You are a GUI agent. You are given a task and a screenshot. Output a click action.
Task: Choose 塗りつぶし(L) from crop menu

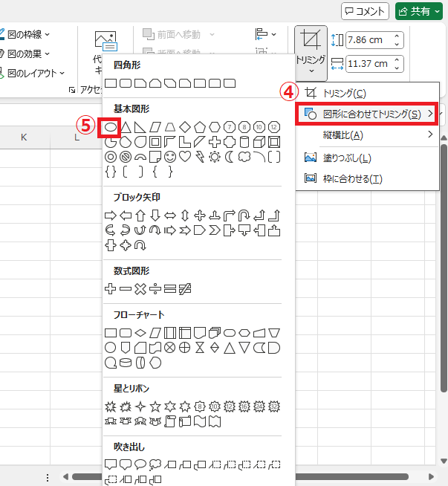pos(367,158)
